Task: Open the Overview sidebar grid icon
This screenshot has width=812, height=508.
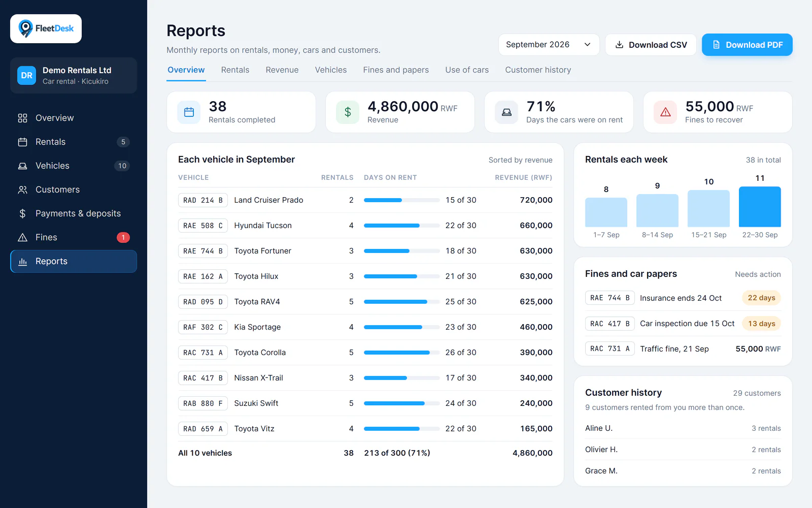Action: tap(22, 118)
